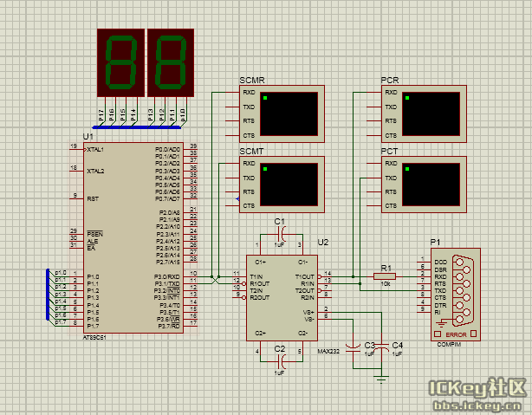Click the P3.0/RXD pin label on U1

(167, 277)
